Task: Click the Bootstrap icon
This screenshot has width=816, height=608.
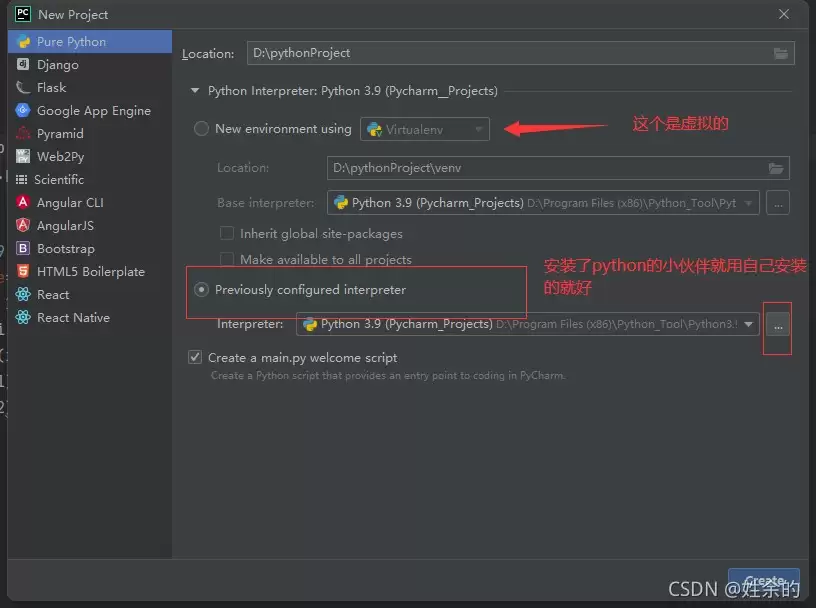Action: point(23,248)
